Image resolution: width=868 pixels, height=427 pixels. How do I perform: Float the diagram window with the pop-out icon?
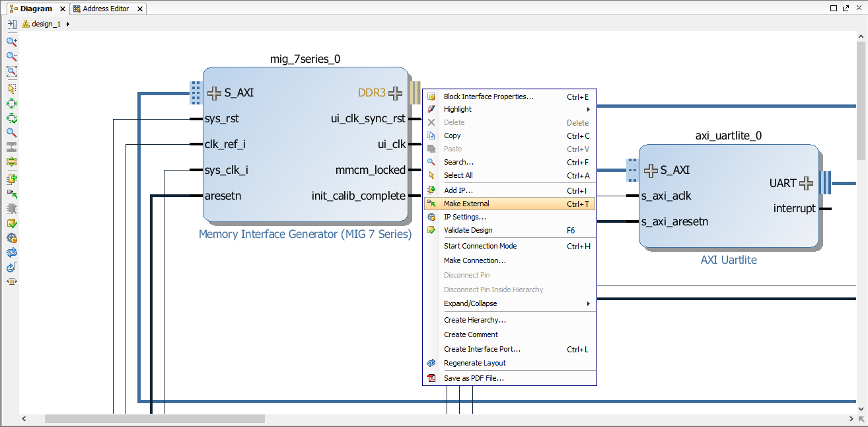pyautogui.click(x=848, y=9)
